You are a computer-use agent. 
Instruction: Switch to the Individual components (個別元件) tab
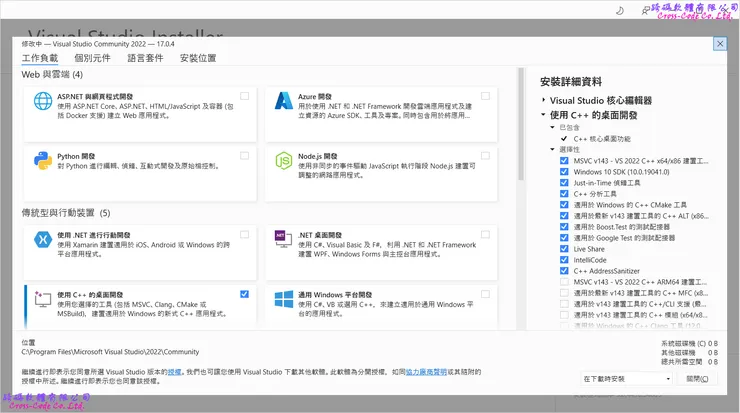coord(92,58)
